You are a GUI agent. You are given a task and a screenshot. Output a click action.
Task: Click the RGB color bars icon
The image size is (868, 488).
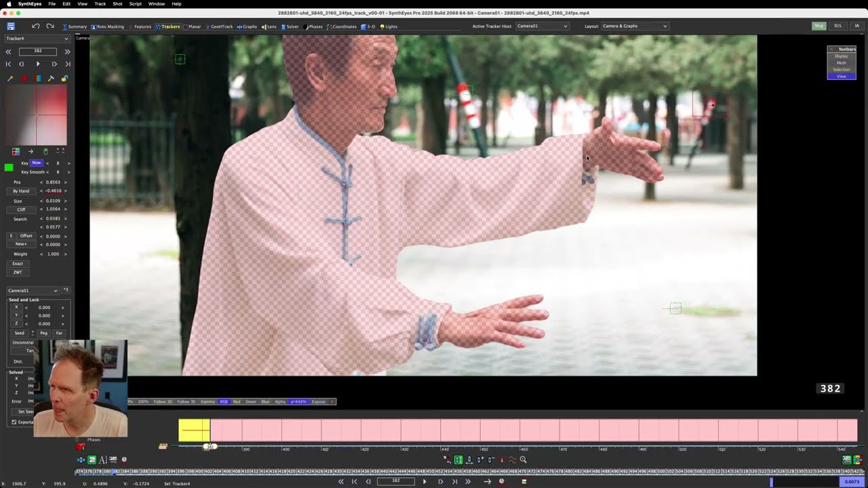coord(37,79)
